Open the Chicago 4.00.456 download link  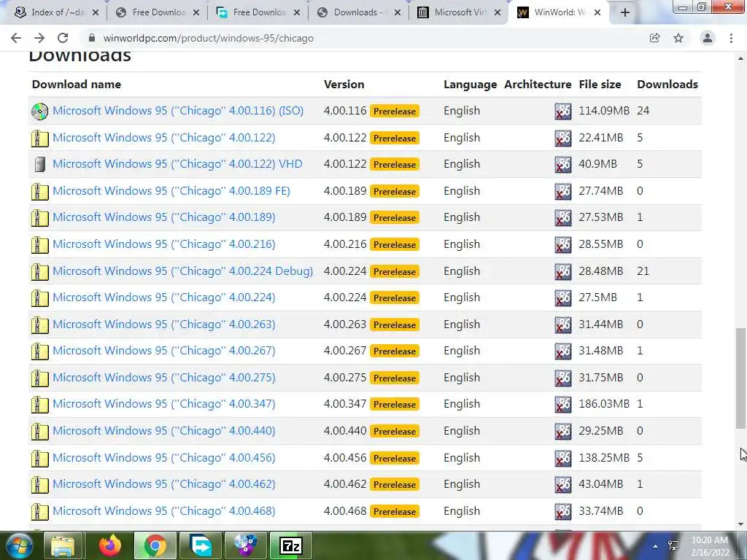point(164,458)
